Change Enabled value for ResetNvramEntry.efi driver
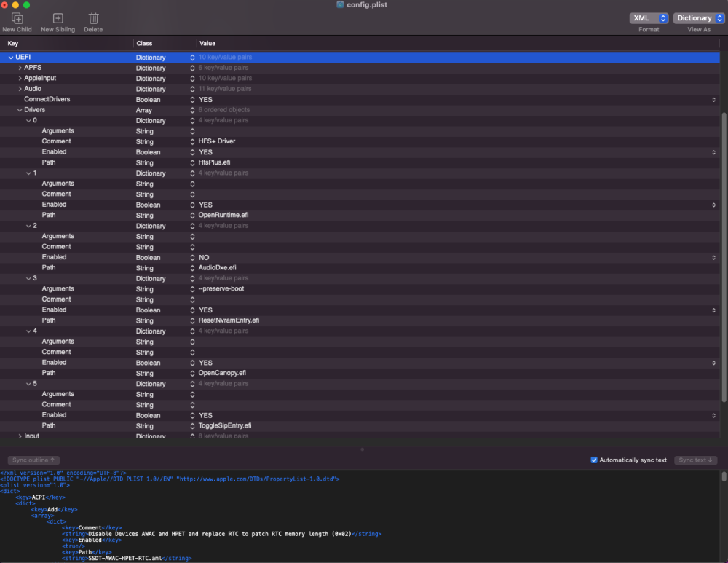 coord(713,310)
